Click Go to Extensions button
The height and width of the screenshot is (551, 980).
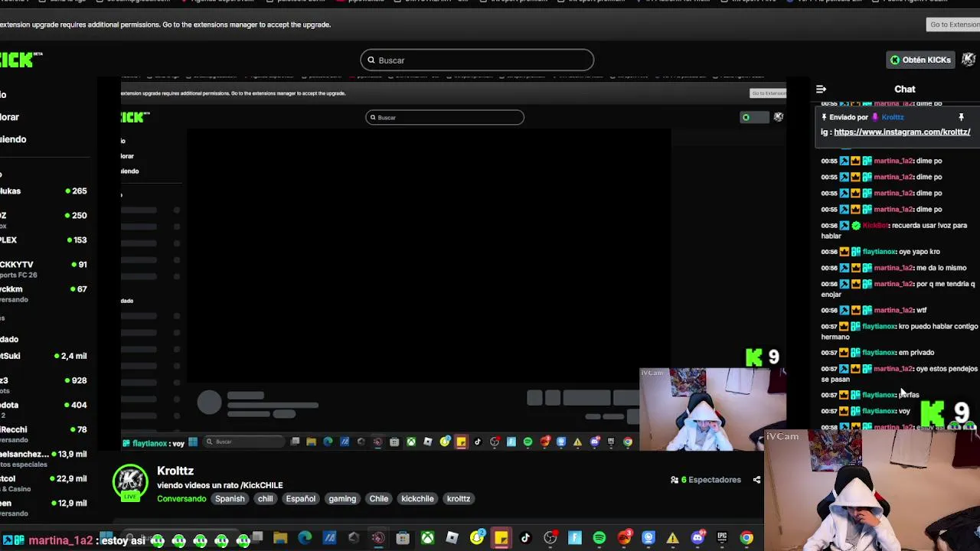pyautogui.click(x=953, y=24)
